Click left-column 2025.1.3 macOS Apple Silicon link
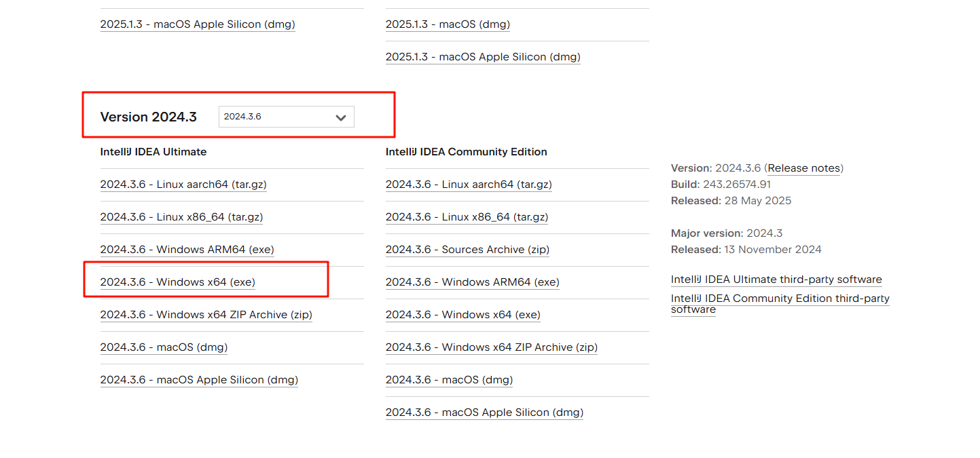Image resolution: width=980 pixels, height=458 pixels. 198,24
